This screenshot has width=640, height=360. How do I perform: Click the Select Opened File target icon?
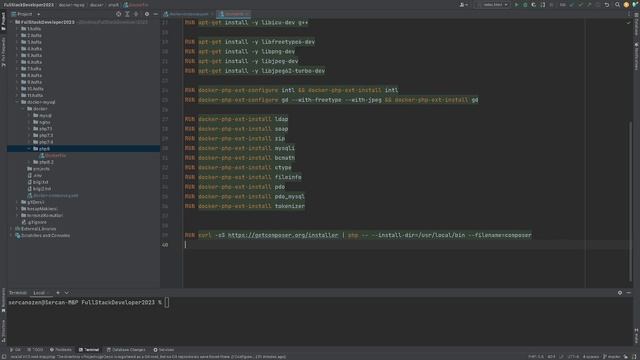(118, 14)
